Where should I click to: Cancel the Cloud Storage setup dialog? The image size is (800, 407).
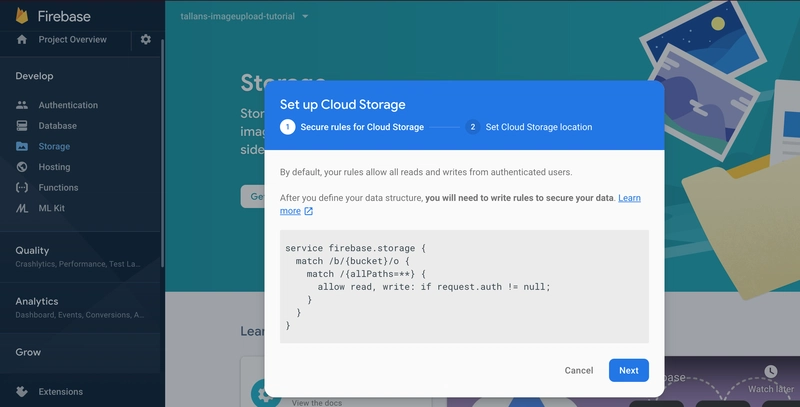click(579, 370)
